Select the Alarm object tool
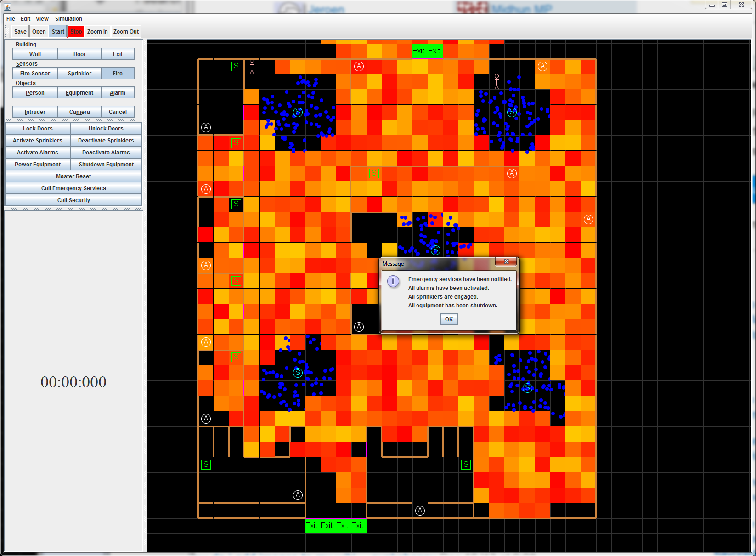756x556 pixels. [118, 92]
